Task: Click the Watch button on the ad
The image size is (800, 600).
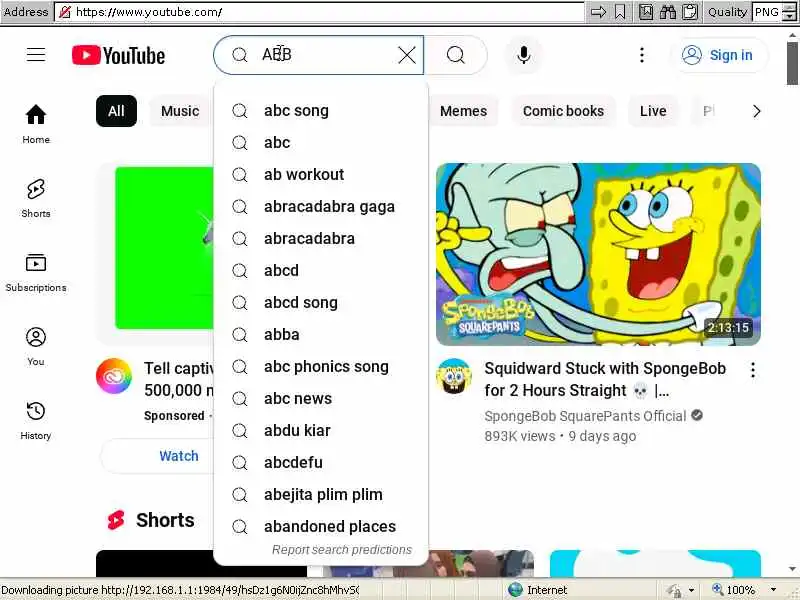Action: click(x=179, y=456)
